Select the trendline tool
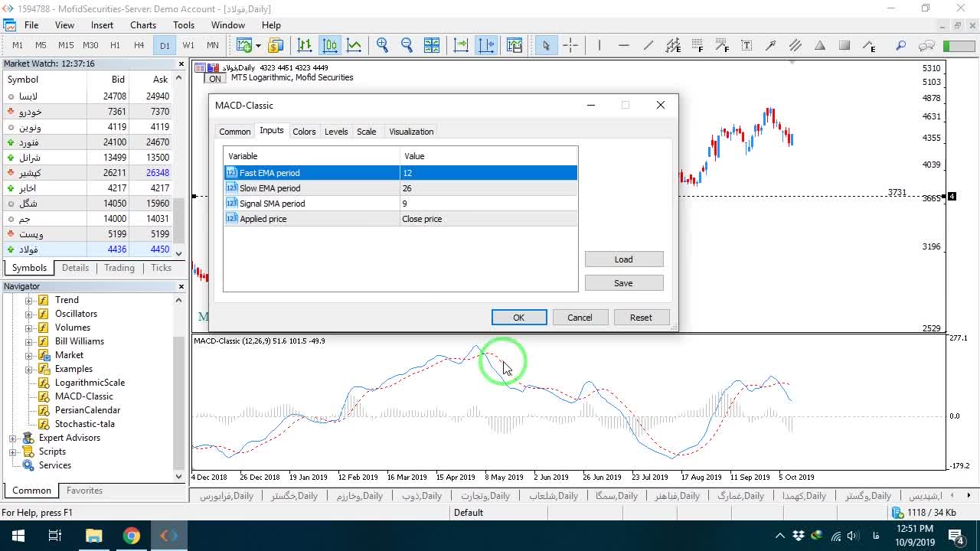This screenshot has height=551, width=980. (648, 45)
